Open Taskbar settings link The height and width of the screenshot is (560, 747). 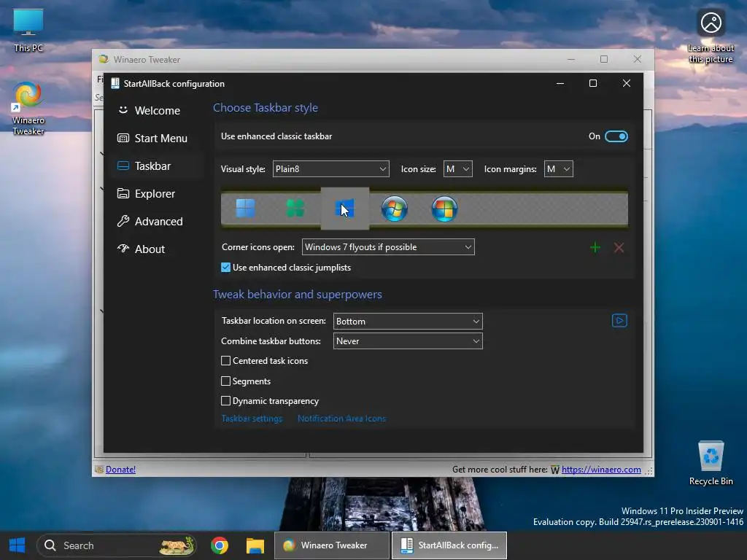pyautogui.click(x=252, y=419)
